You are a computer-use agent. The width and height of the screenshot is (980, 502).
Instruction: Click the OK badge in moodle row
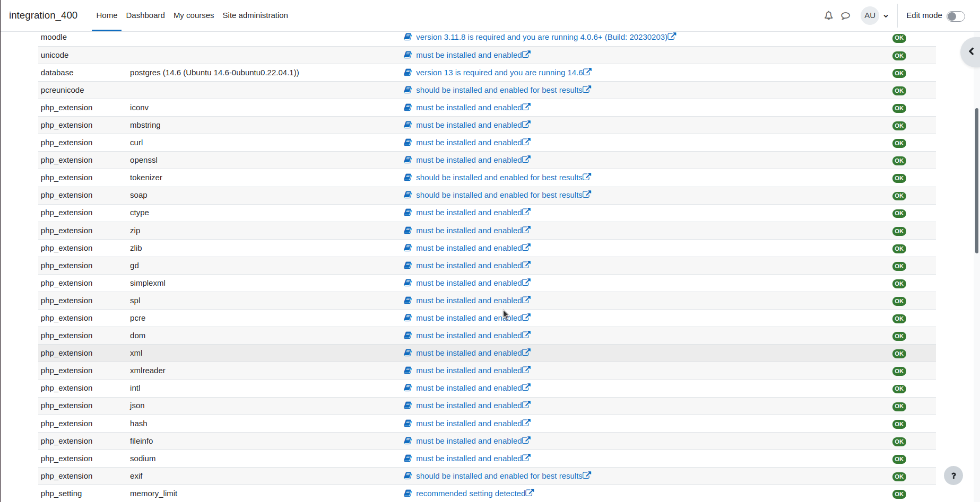tap(899, 38)
